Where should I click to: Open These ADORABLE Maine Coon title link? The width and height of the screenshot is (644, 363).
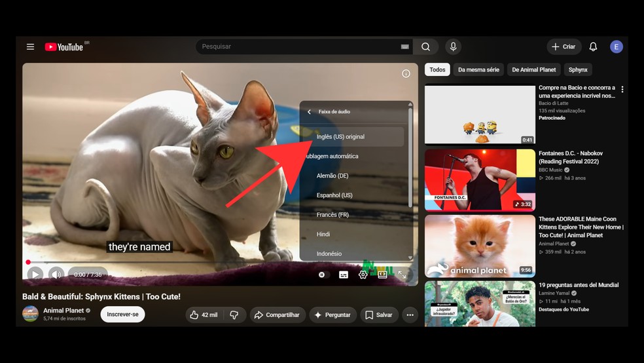tap(581, 227)
